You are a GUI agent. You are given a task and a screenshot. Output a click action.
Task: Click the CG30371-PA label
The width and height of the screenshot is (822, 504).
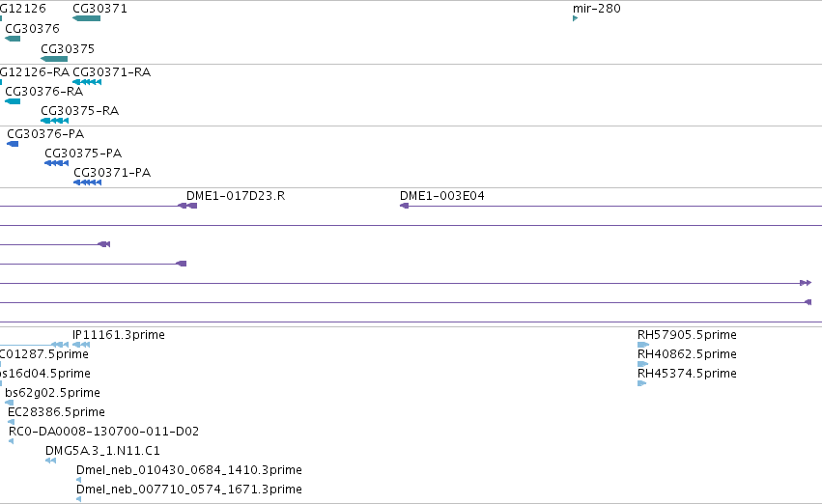point(112,173)
